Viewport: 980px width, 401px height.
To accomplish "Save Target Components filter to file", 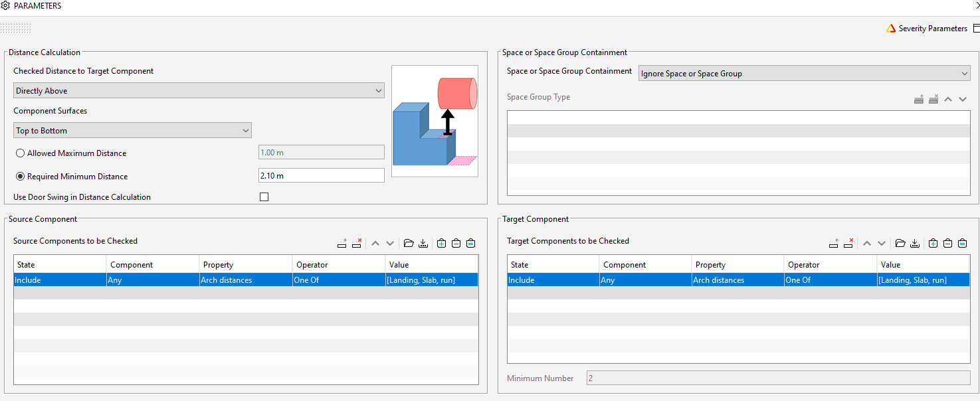I will 915,244.
